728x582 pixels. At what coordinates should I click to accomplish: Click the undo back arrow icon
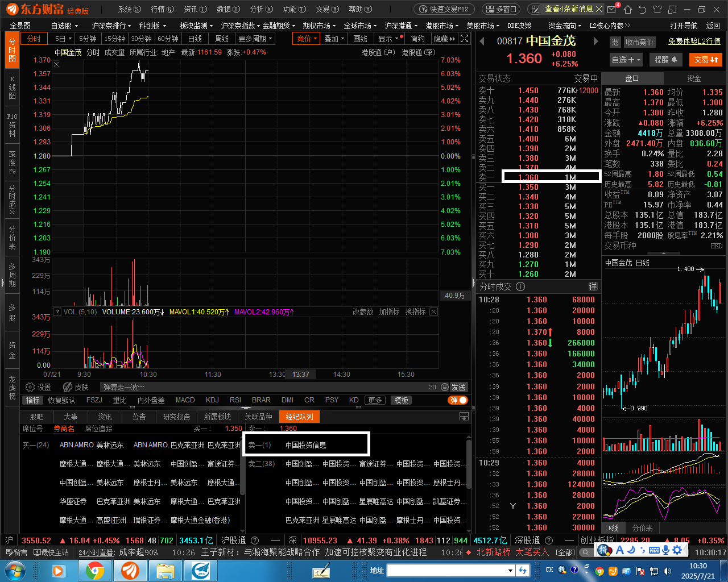click(643, 9)
